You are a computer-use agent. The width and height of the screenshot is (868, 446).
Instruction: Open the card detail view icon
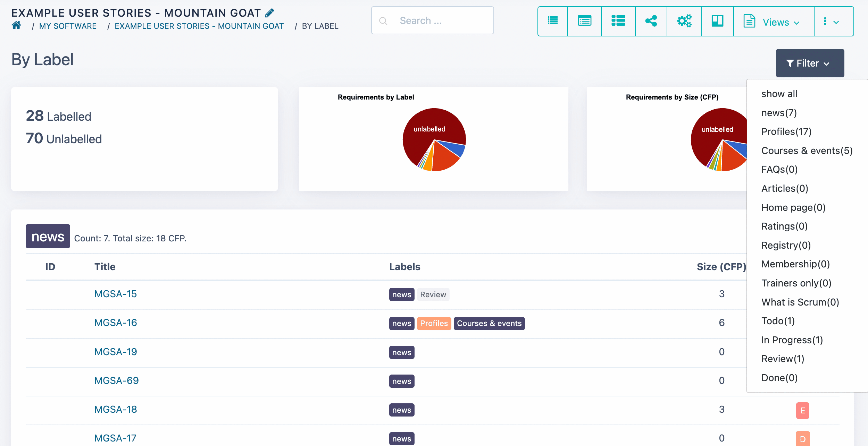coord(585,21)
